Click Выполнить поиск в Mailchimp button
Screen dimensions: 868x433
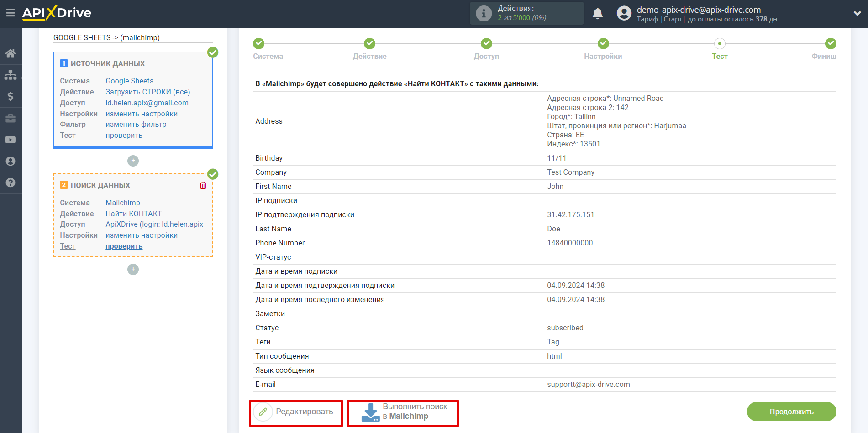(403, 413)
